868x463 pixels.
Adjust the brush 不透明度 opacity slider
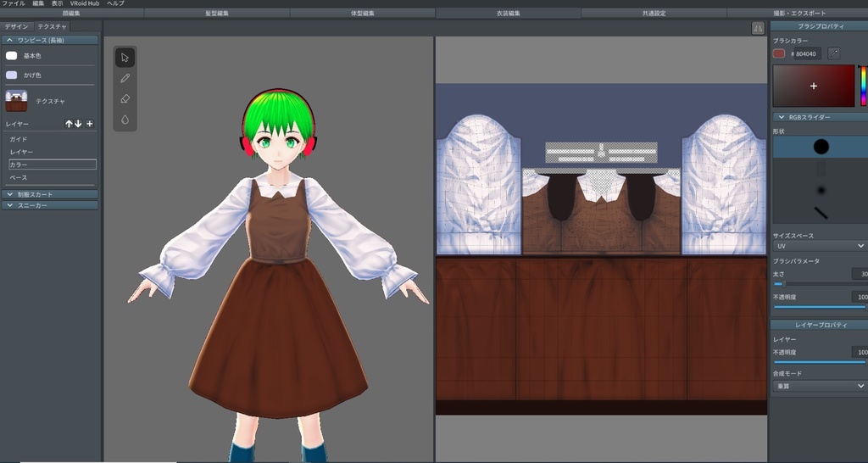[x=821, y=307]
